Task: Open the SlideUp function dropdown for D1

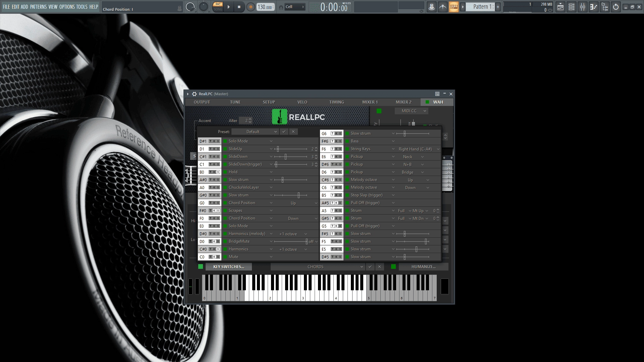Action: 250,149
